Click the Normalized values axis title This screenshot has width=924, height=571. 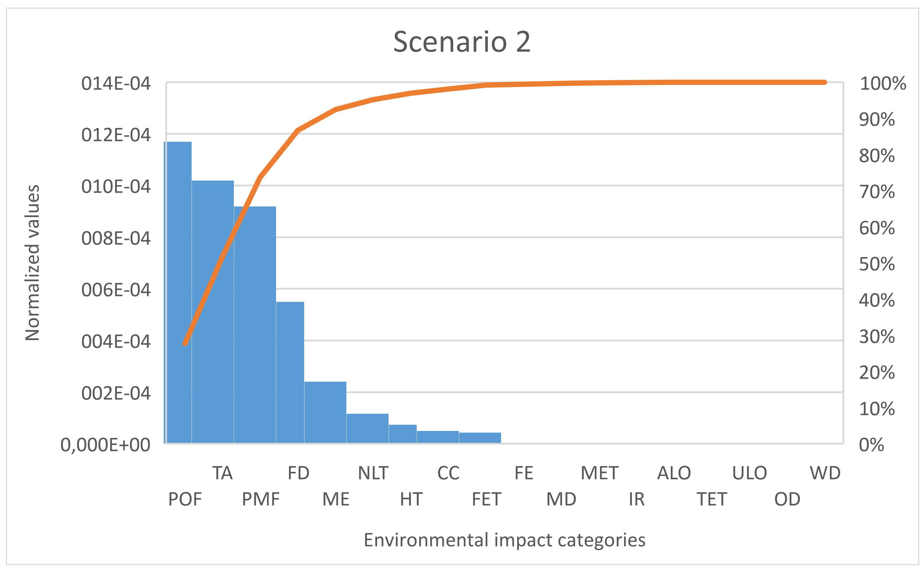32,263
